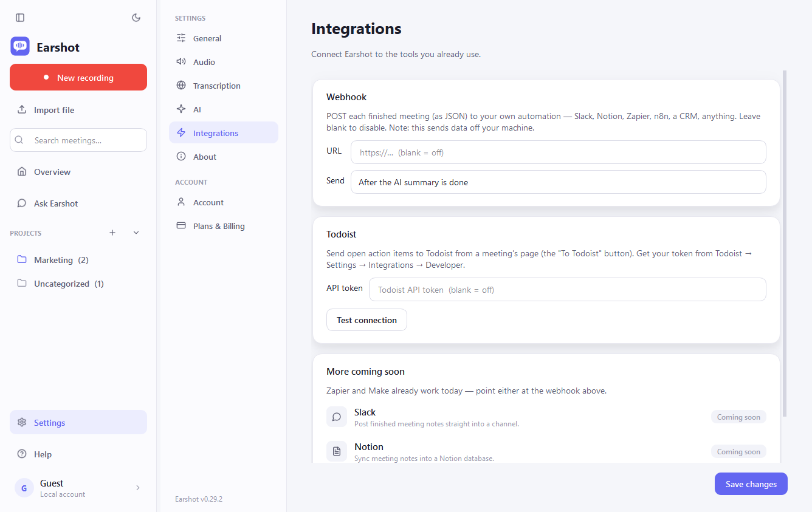Click the Webhook URL input field
This screenshot has width=812, height=512.
coord(558,152)
